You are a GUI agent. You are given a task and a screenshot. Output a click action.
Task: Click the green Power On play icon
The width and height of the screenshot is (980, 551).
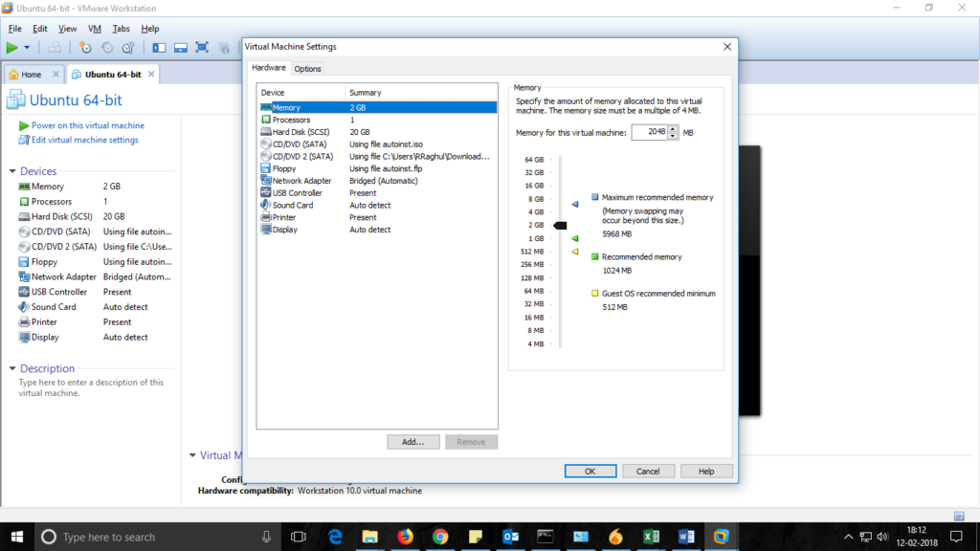11,47
